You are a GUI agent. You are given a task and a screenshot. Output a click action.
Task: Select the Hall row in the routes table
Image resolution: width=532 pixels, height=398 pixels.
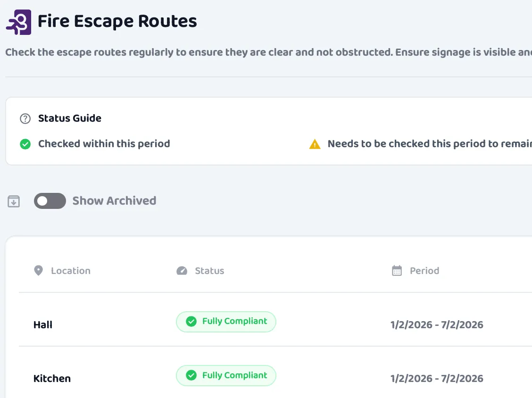pyautogui.click(x=43, y=324)
